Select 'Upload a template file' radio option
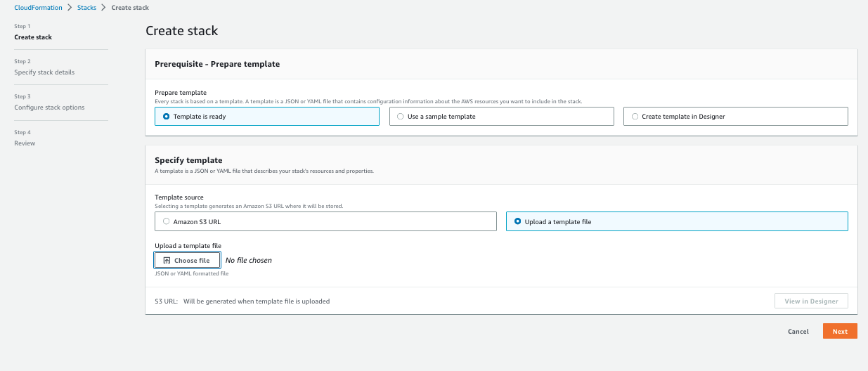 coord(518,221)
